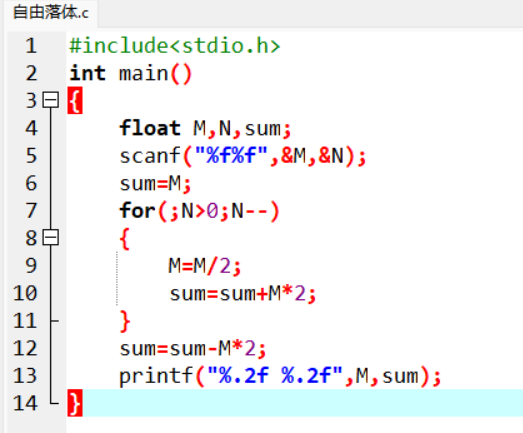Click line number 10 in the gutter
The image size is (523, 433).
[25, 293]
